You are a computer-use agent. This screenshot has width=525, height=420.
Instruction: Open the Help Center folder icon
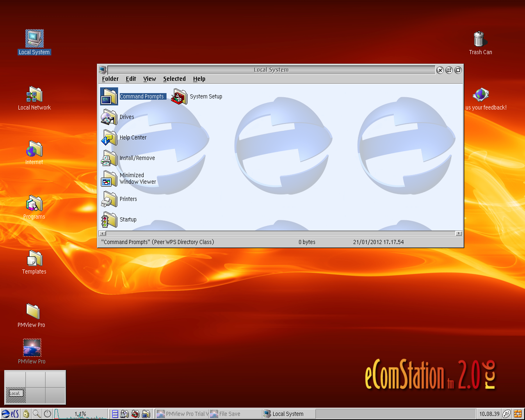[109, 138]
